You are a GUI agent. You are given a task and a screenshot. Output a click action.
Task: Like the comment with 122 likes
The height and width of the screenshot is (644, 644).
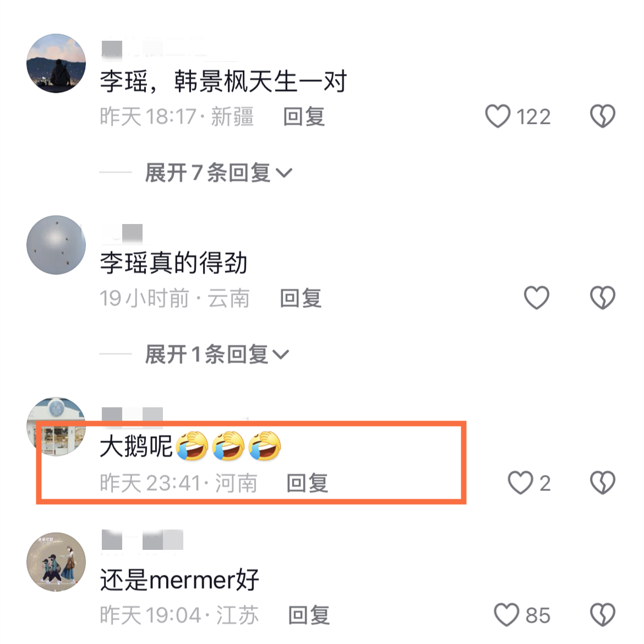tap(498, 116)
